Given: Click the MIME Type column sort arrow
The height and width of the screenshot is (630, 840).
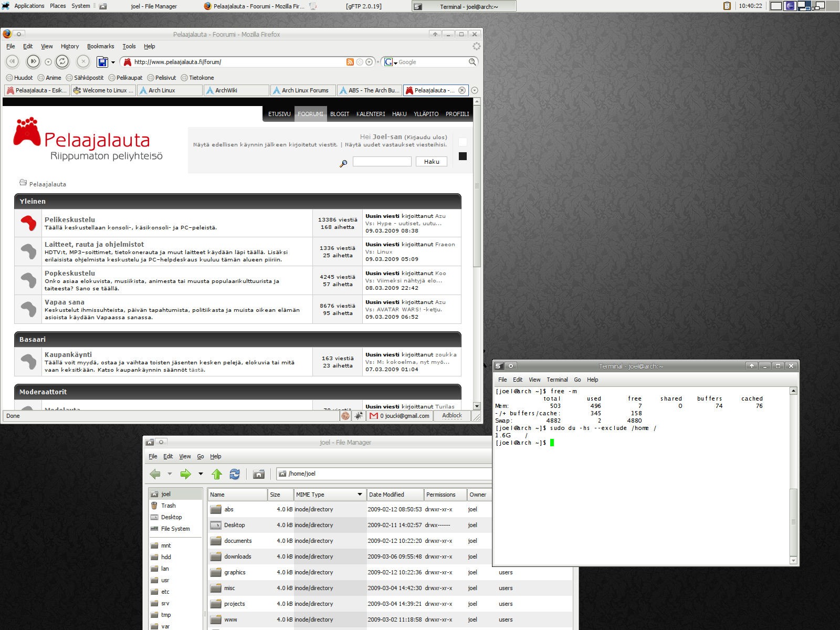Looking at the screenshot, I should click(x=360, y=495).
